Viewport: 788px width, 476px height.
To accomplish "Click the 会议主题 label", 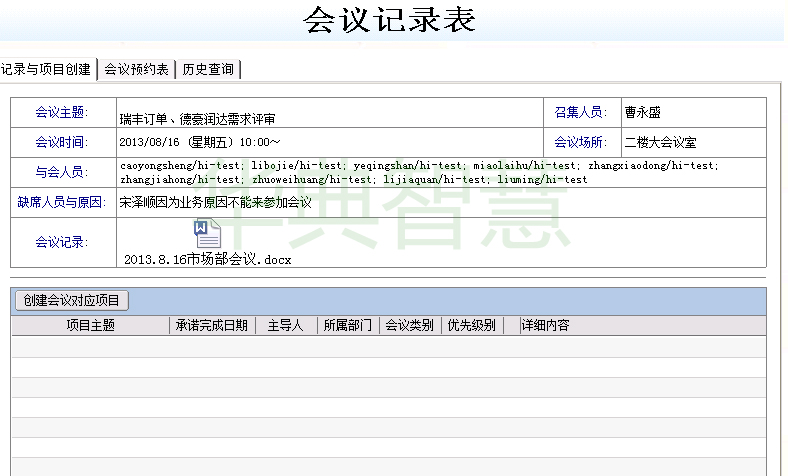I will (x=61, y=112).
